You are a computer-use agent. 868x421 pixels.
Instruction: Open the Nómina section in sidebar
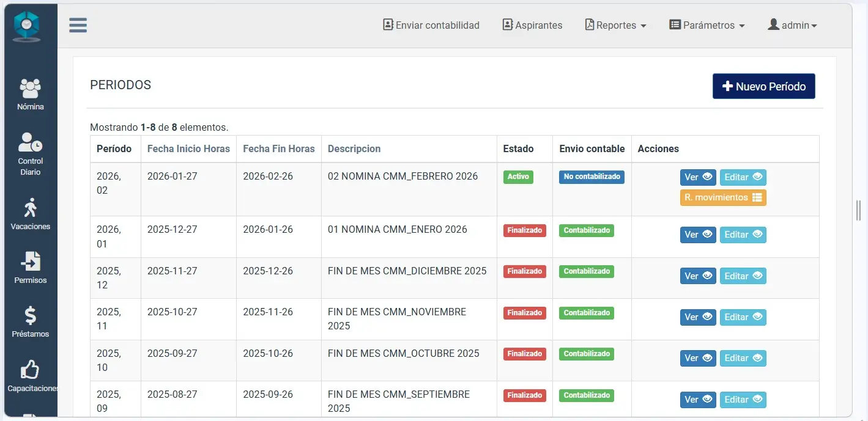pos(30,95)
